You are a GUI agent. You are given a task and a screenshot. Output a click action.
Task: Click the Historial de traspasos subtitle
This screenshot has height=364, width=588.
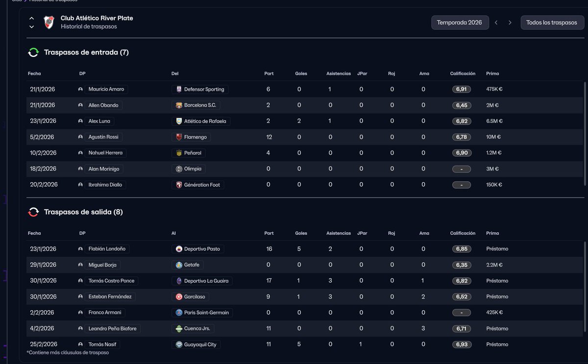(x=89, y=26)
